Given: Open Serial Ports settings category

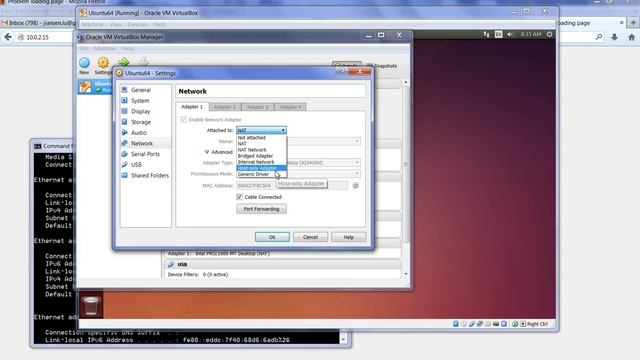Looking at the screenshot, I should pos(145,154).
